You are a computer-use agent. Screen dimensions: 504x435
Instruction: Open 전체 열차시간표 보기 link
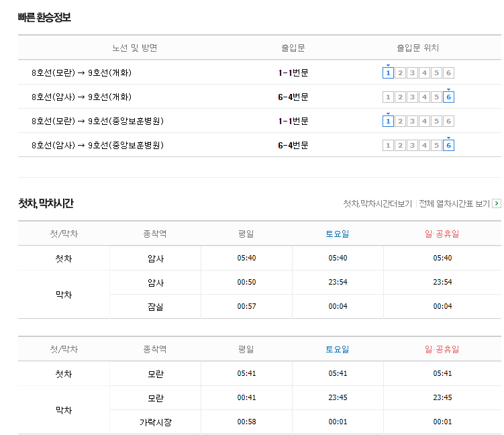point(454,203)
